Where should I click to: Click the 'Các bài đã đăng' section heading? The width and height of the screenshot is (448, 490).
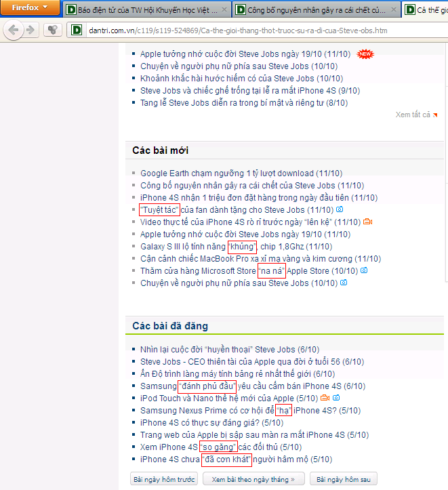(x=170, y=325)
